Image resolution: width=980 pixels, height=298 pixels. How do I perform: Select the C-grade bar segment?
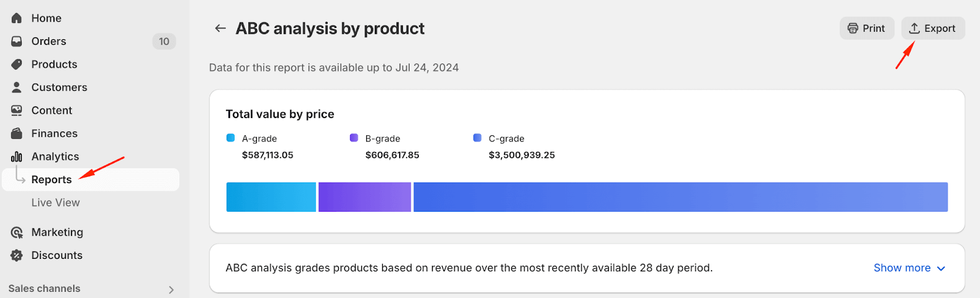click(680, 197)
